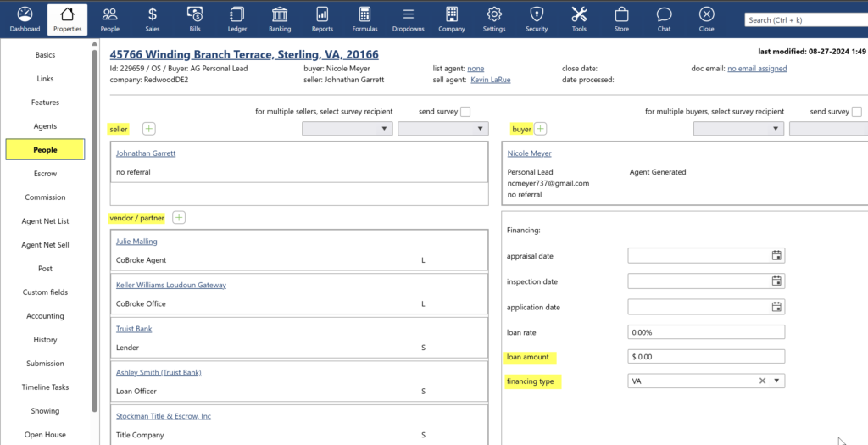Image resolution: width=868 pixels, height=445 pixels.
Task: Open sell agent Kevin LaRue link
Action: pyautogui.click(x=491, y=80)
